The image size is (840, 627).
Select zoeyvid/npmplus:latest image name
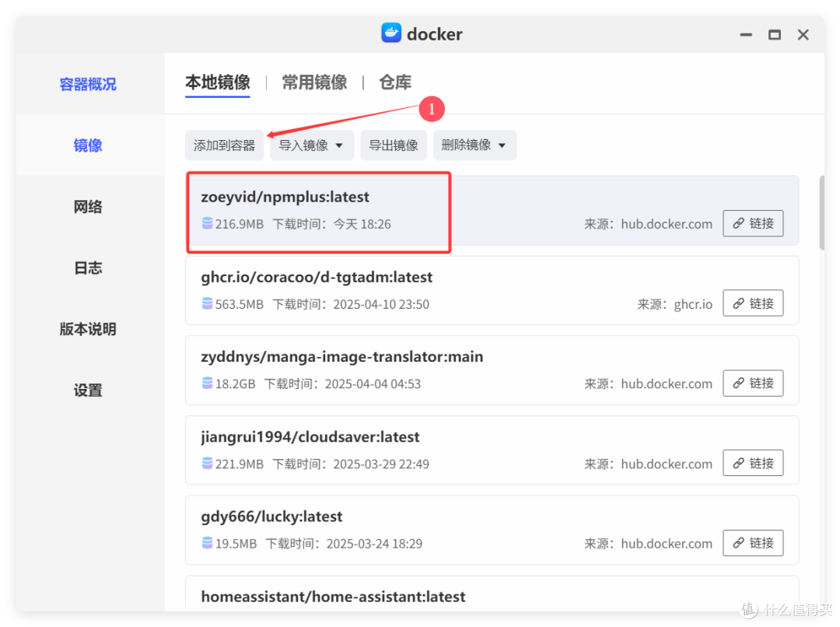pos(285,198)
